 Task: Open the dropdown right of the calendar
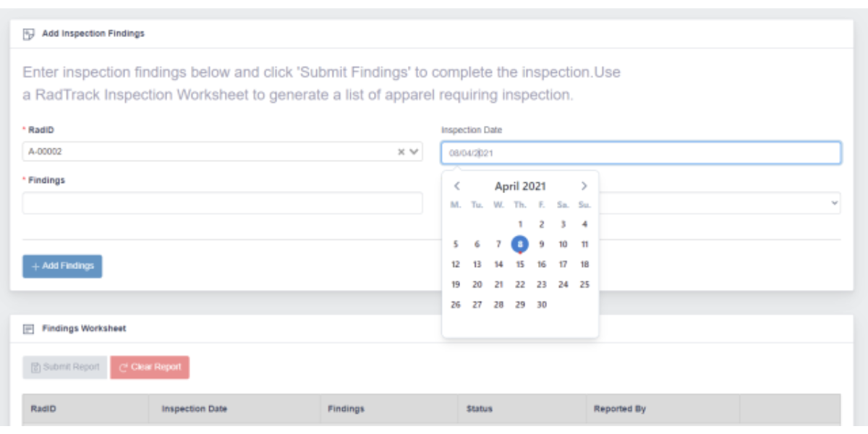(720, 203)
